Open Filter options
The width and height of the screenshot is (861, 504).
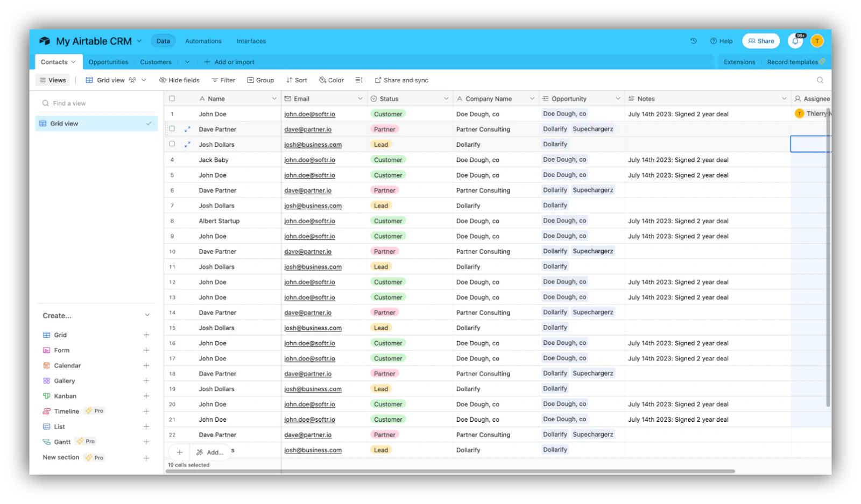[x=223, y=80]
